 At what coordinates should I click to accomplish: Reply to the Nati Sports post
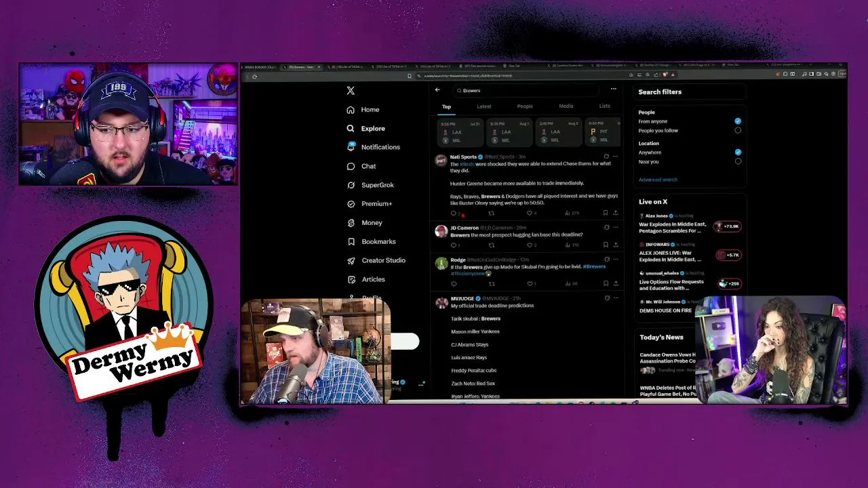click(x=454, y=213)
